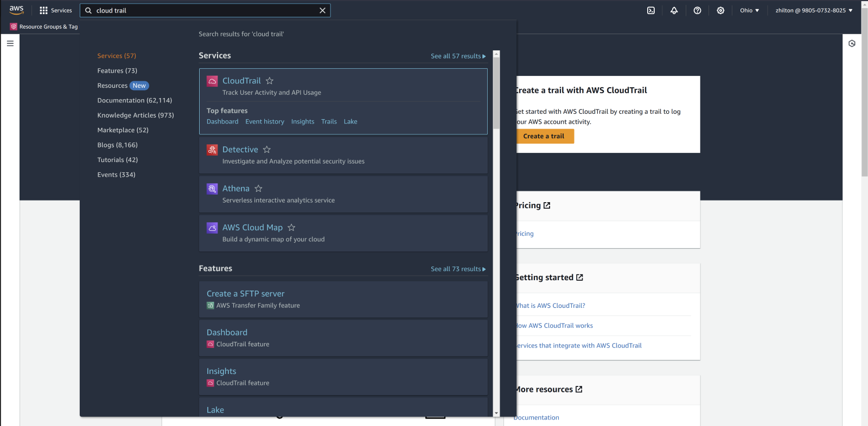The image size is (868, 426).
Task: Open Trails top feature link
Action: coord(329,121)
